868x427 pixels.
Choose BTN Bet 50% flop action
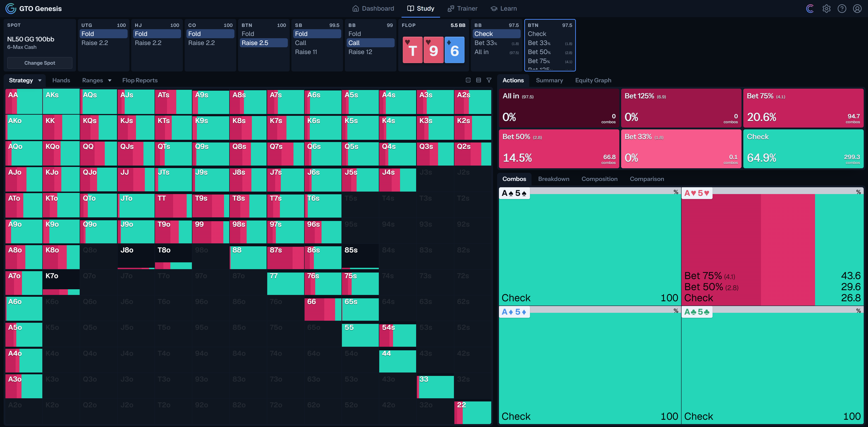(x=550, y=52)
